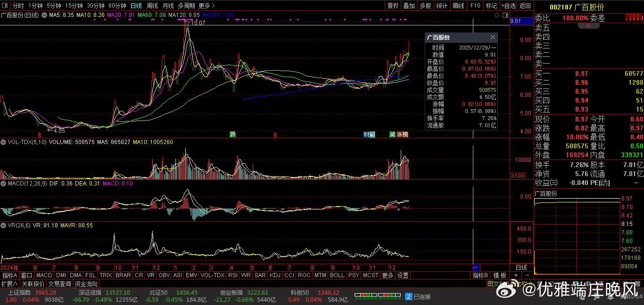Close the 广百股份 data tooltip window
This screenshot has width=644, height=305.
pos(493,37)
